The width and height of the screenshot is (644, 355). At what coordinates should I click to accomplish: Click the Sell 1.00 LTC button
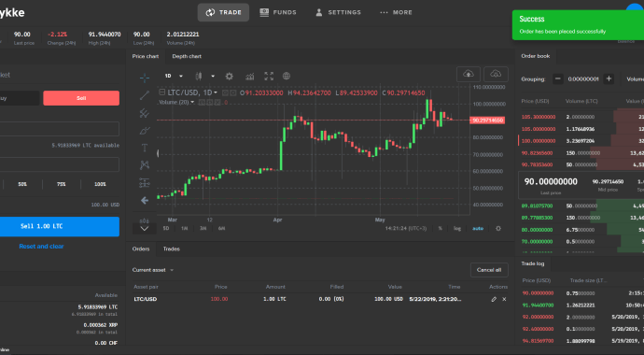click(59, 226)
